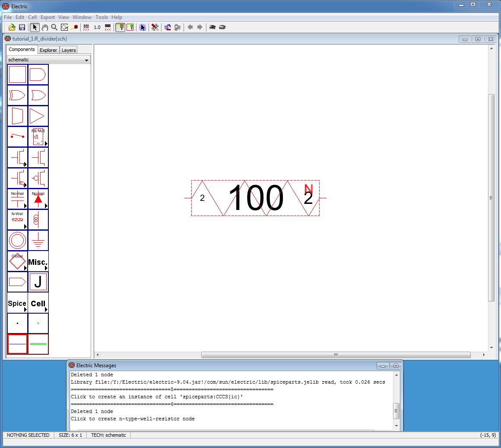Click the Cell palette button

point(38,303)
